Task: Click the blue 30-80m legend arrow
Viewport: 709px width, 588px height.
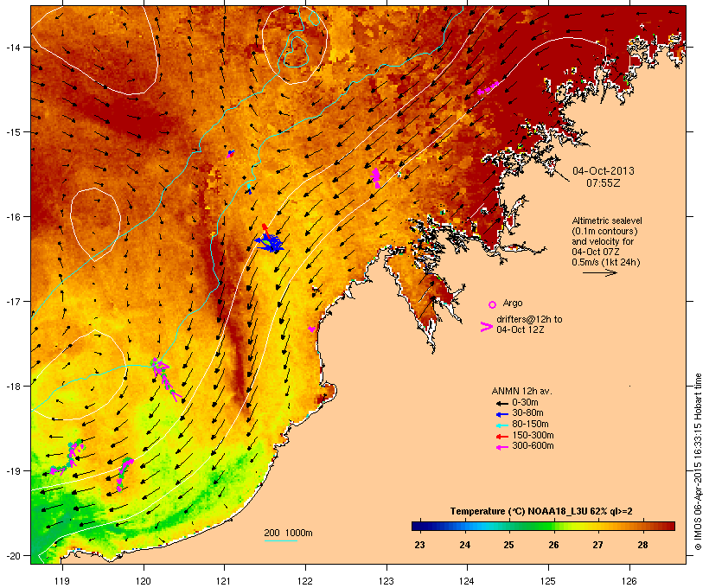Action: [502, 414]
